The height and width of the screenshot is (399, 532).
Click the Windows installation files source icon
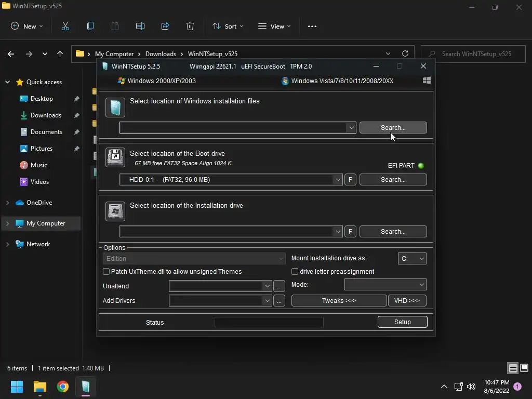click(x=115, y=108)
